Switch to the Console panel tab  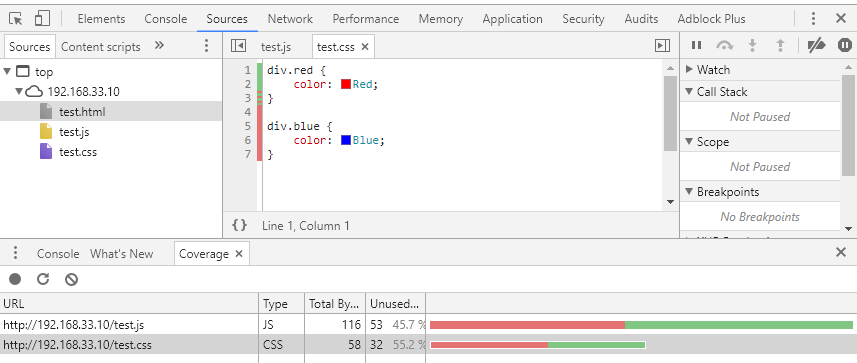[166, 19]
